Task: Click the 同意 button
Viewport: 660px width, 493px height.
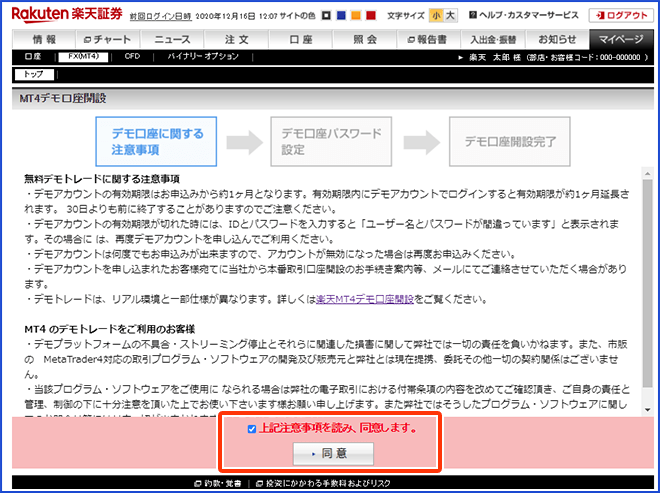Action: click(x=333, y=453)
